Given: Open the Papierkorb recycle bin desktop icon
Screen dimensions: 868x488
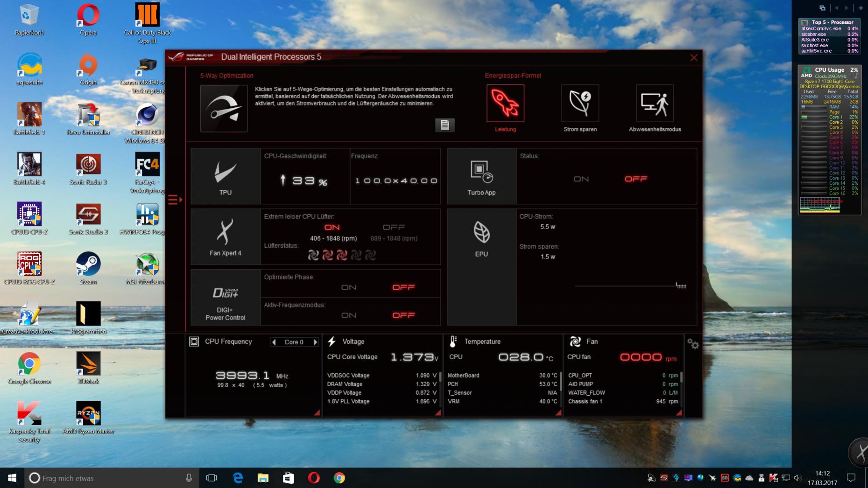Looking at the screenshot, I should (x=29, y=20).
